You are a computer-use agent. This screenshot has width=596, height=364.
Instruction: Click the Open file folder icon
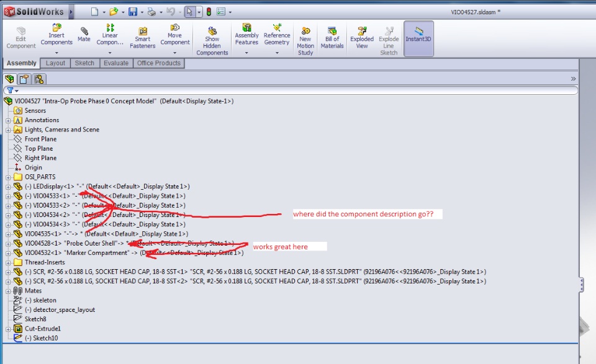pos(113,12)
